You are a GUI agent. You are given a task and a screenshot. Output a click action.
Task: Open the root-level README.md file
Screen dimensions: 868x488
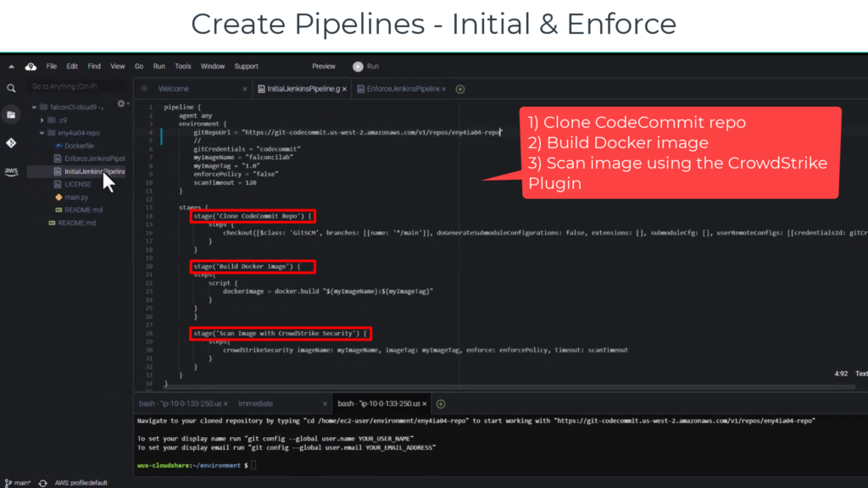pos(76,223)
